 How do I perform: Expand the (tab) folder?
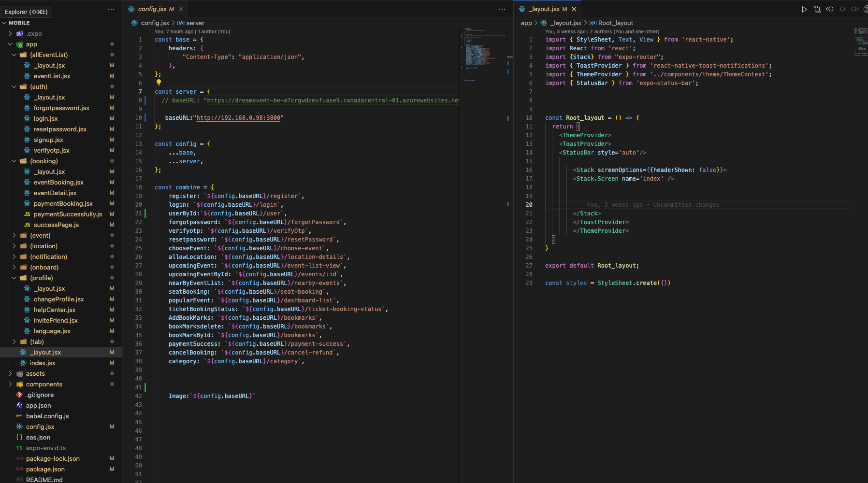click(14, 341)
